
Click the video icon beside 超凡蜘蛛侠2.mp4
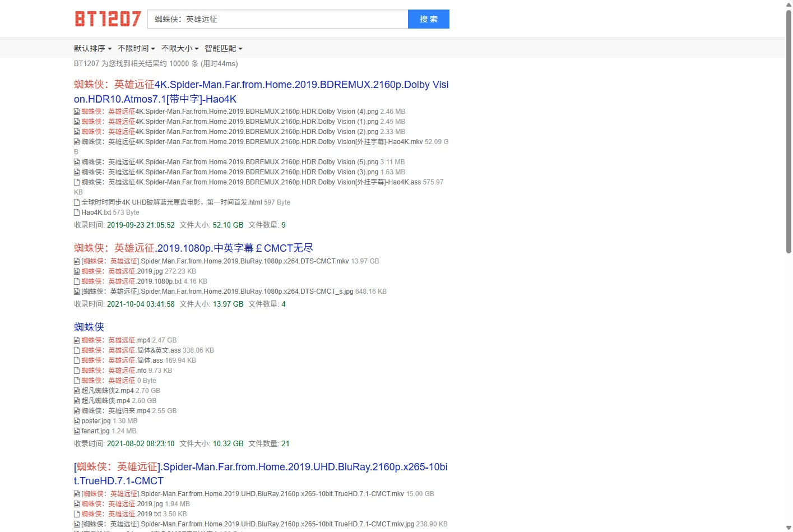pos(77,391)
